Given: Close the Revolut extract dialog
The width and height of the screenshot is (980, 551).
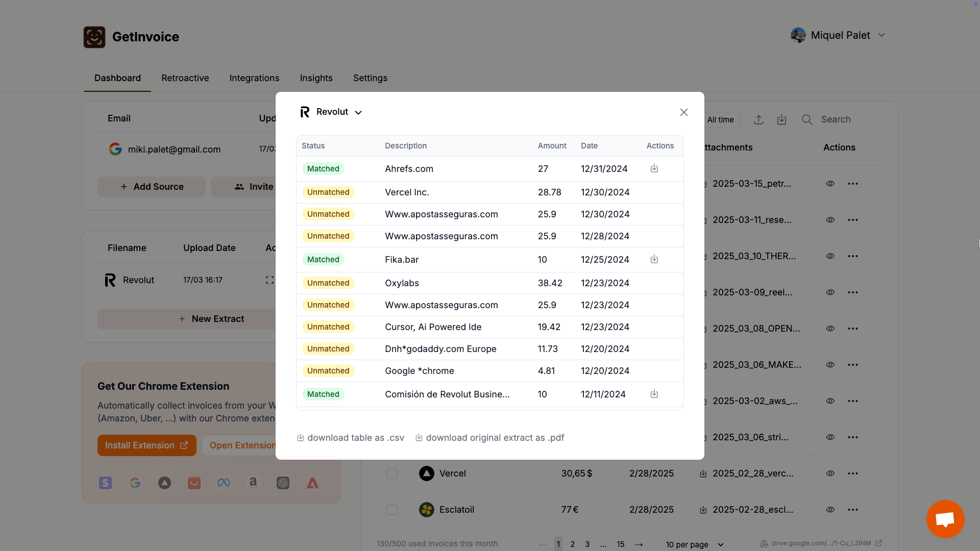Looking at the screenshot, I should tap(683, 112).
